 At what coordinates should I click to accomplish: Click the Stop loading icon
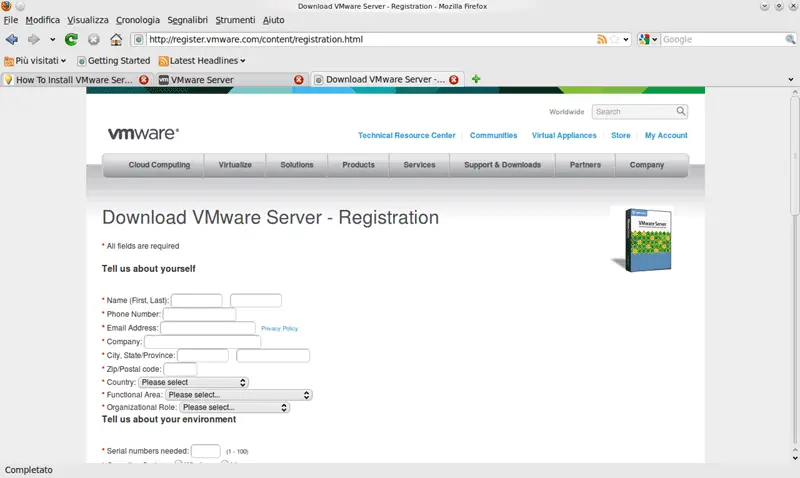tap(93, 39)
